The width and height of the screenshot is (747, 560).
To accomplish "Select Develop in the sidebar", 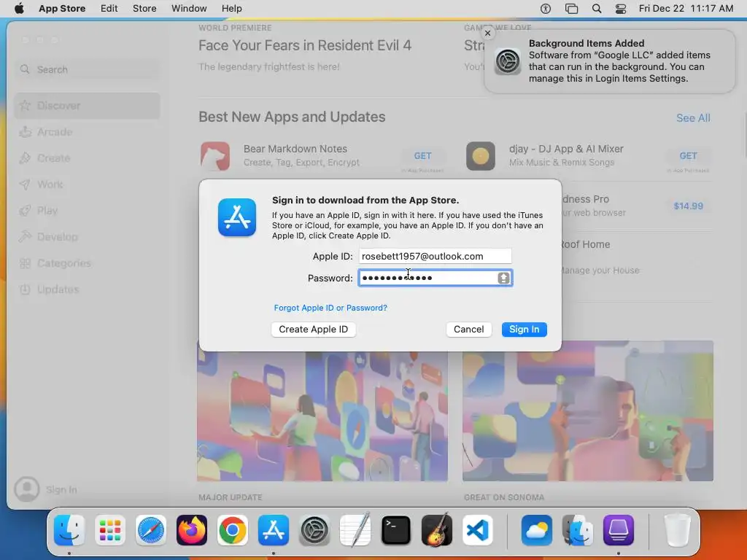I will [88, 237].
